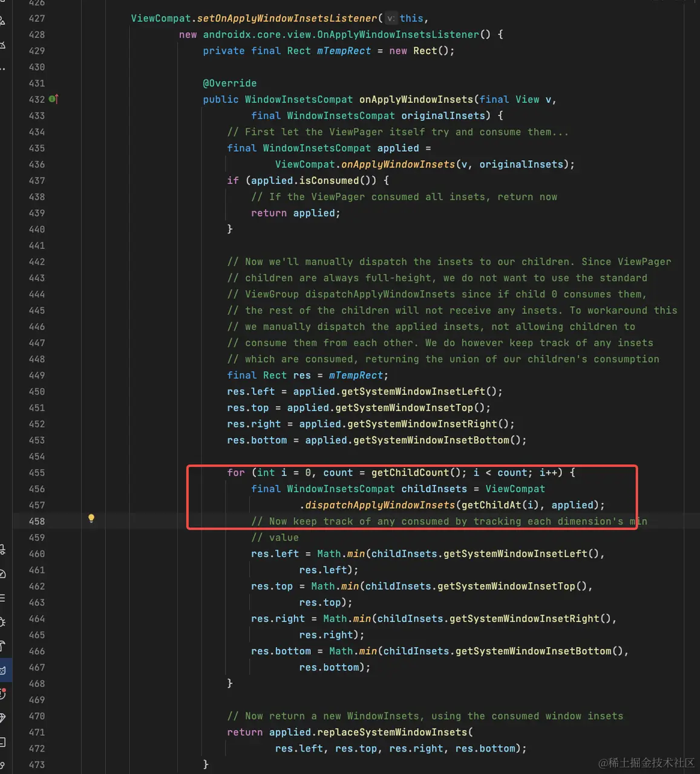Open the Debug bug-icon tool window
The height and width of the screenshot is (774, 700).
coord(3,622)
